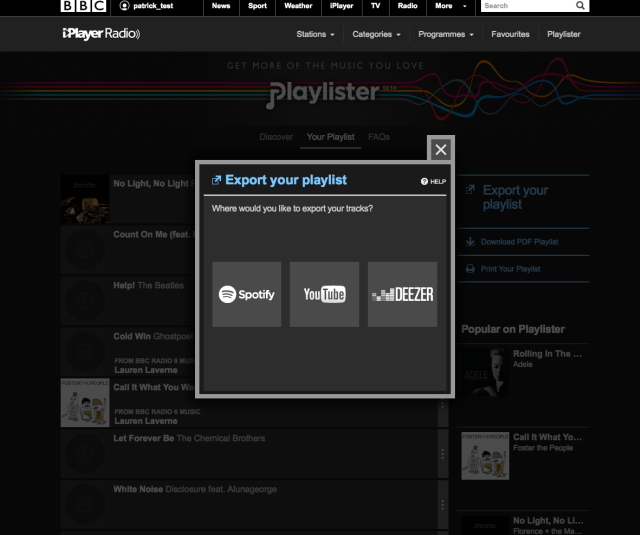640x535 pixels.
Task: Open the patrick_test account profile icon
Action: (124, 6)
